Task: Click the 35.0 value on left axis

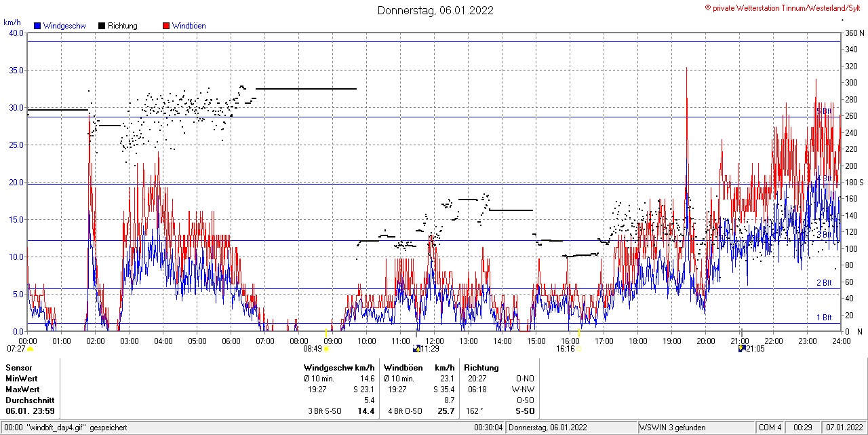Action: [16, 71]
